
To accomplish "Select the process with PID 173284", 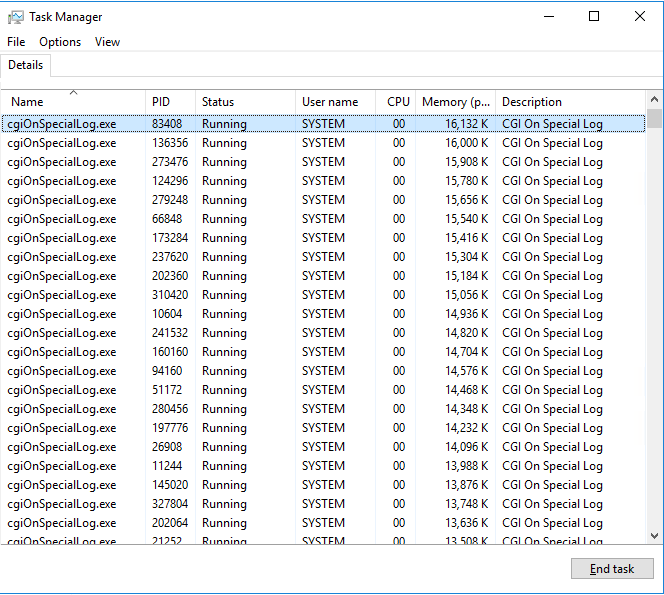I will [323, 238].
